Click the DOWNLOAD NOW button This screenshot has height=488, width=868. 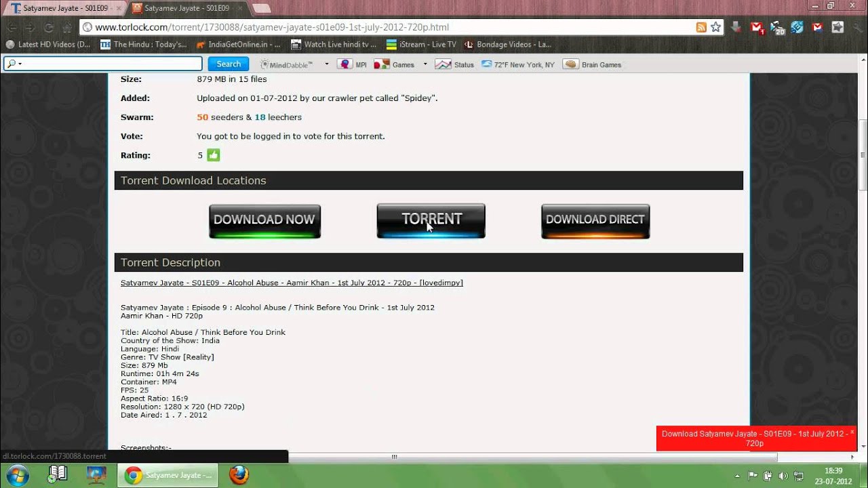click(x=264, y=221)
